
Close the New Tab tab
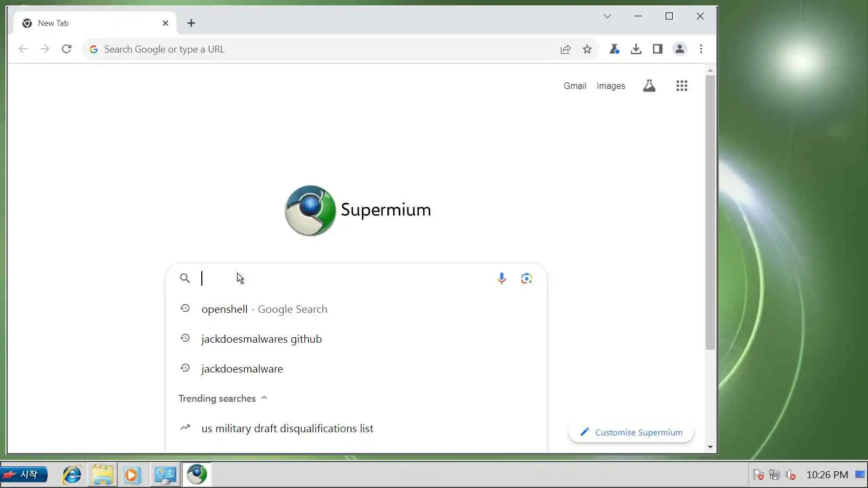165,23
